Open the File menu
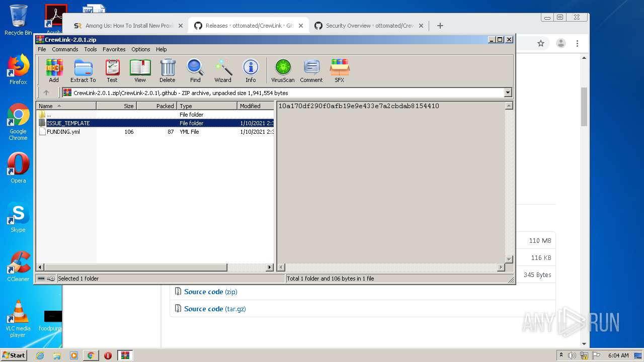This screenshot has width=644, height=362. [42, 49]
